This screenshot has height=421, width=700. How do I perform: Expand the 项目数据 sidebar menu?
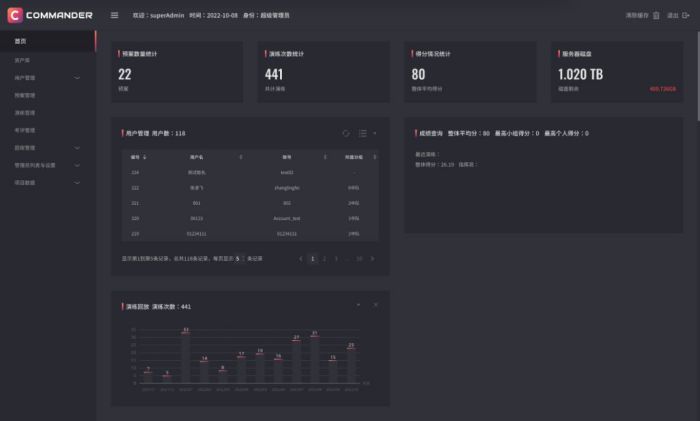click(78, 182)
